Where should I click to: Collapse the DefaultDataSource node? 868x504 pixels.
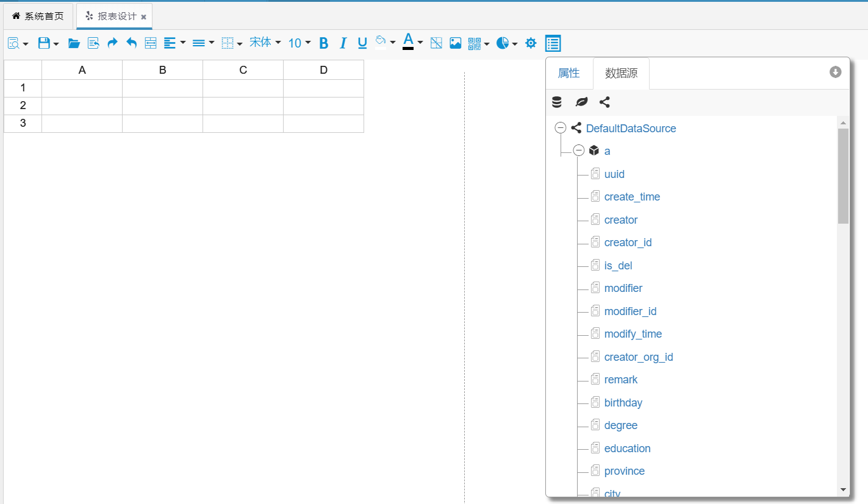tap(561, 128)
